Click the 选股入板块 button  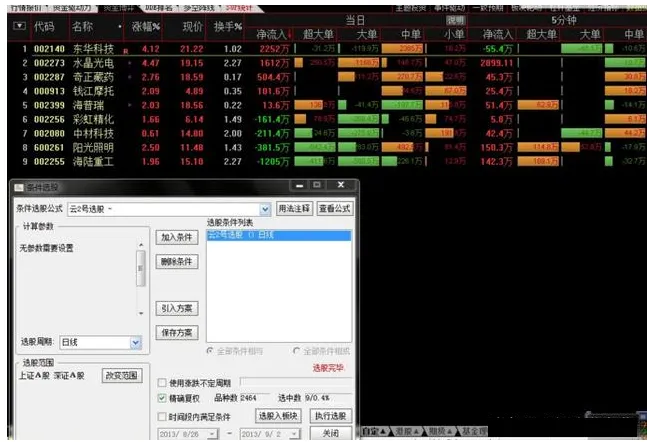(x=278, y=416)
